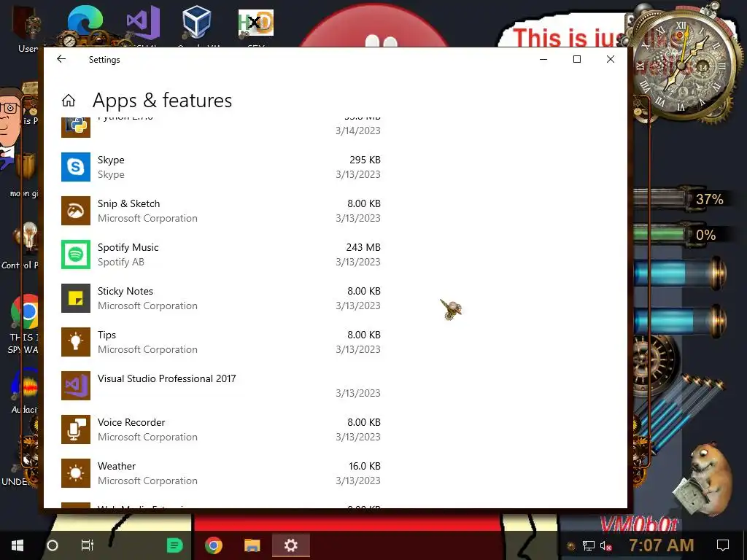Click the Skype app icon
747x560 pixels.
[76, 167]
